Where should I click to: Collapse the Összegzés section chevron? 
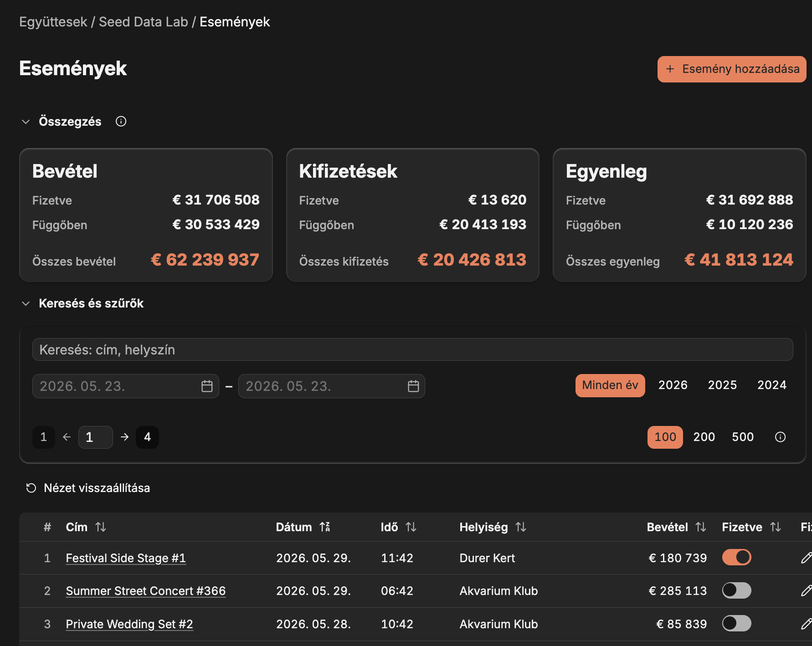[x=26, y=122]
